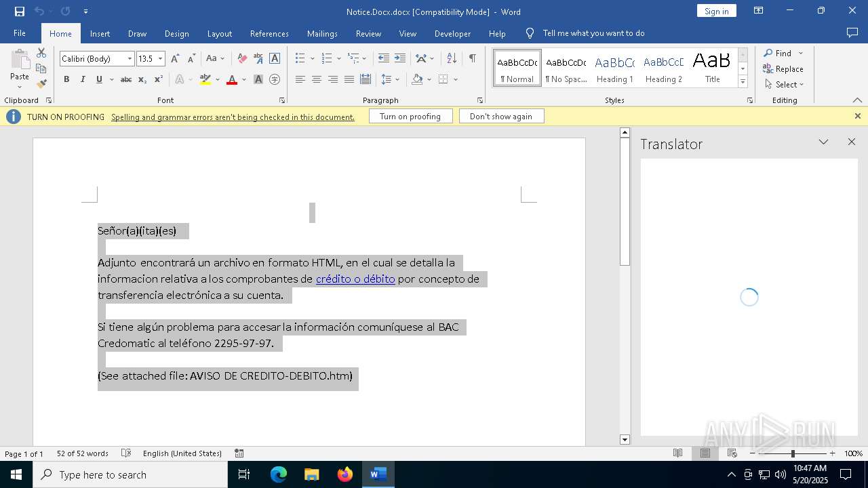868x488 pixels.
Task: Increase paragraph indent
Action: (400, 59)
